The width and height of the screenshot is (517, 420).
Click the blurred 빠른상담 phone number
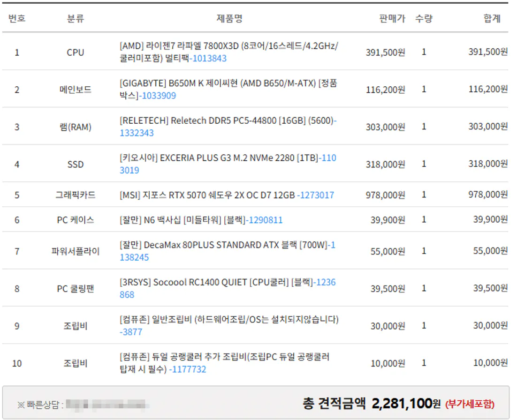[x=107, y=404]
